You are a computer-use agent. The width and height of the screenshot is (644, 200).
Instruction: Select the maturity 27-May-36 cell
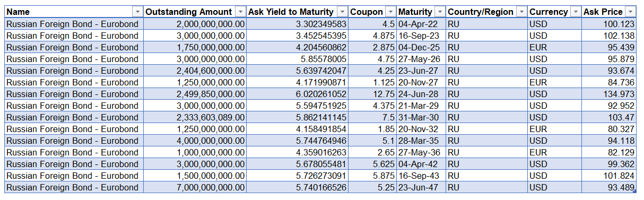[421, 152]
